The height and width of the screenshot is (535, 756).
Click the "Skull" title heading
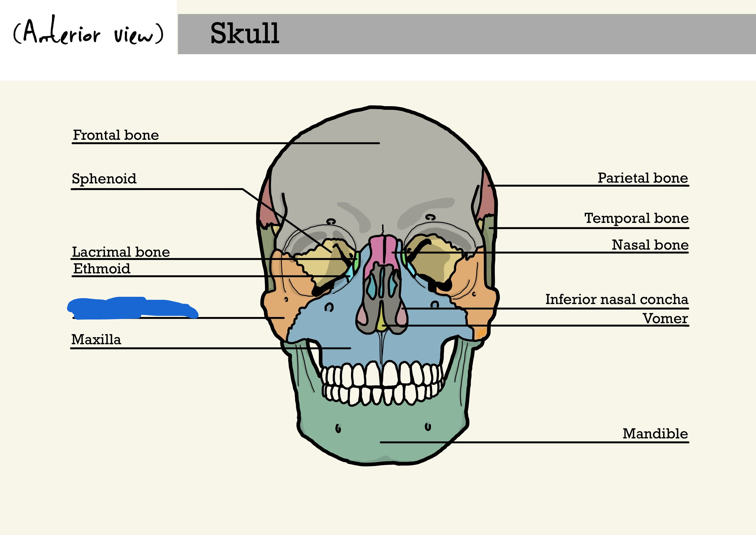245,33
